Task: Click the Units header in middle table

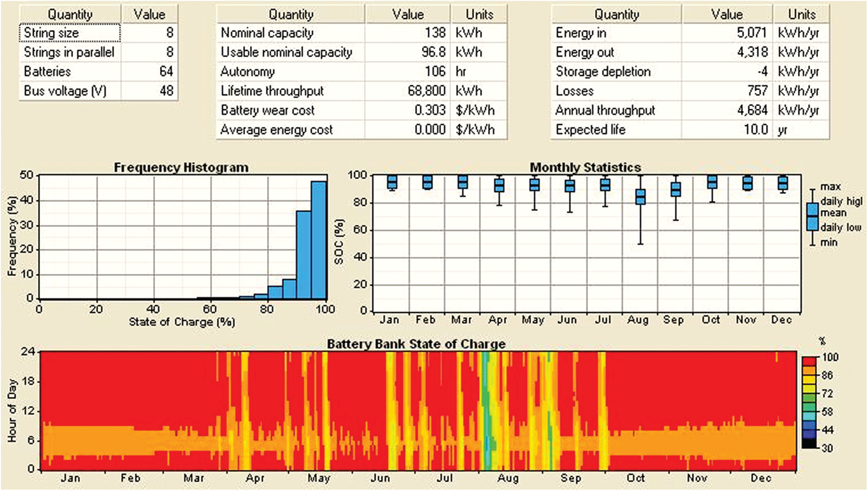Action: (x=479, y=14)
